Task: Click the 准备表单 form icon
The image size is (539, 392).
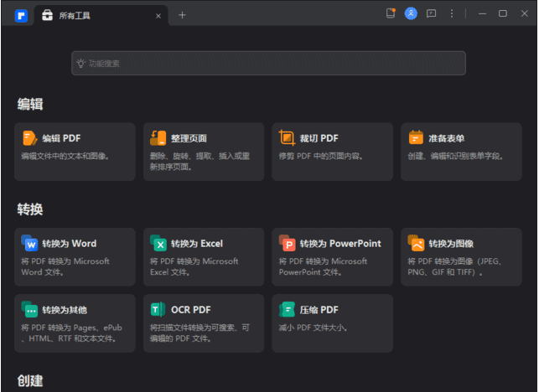Action: (x=416, y=137)
